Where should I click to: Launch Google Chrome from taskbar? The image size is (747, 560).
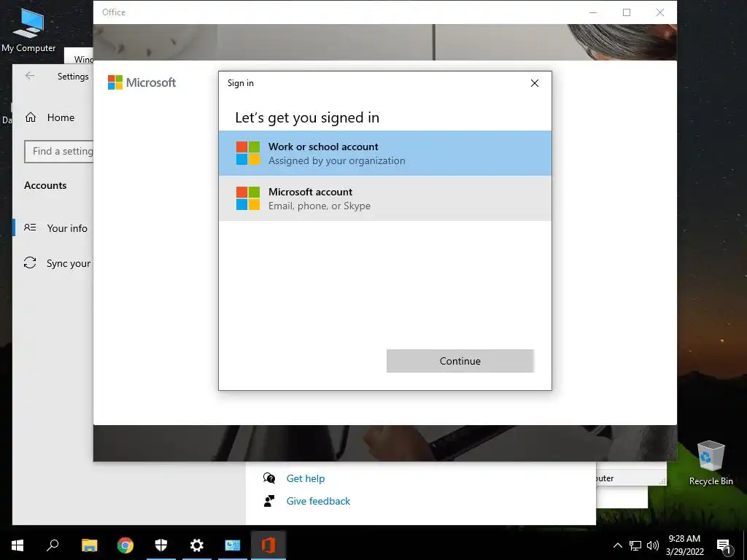coord(125,545)
